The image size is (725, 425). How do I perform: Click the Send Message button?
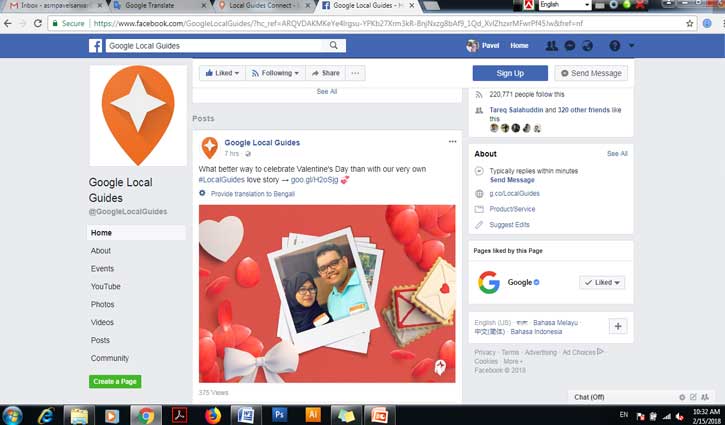click(591, 73)
